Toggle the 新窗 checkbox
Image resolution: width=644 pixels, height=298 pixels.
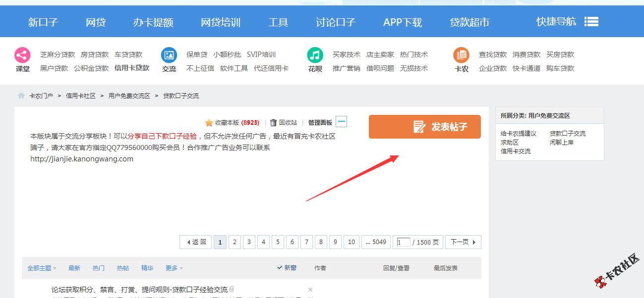tap(280, 268)
